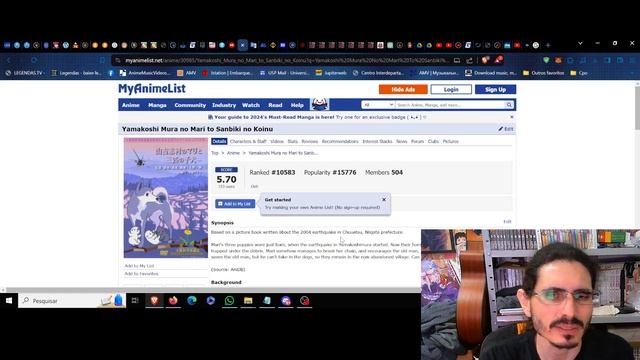Click the Sign Up button
This screenshot has height=360, width=640.
(x=495, y=89)
